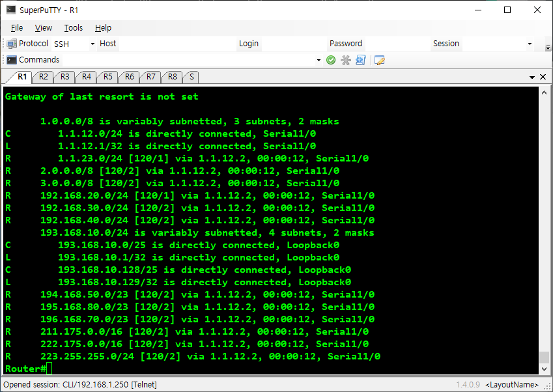This screenshot has width=553, height=392.
Task: Select the R1 tab
Action: click(22, 76)
